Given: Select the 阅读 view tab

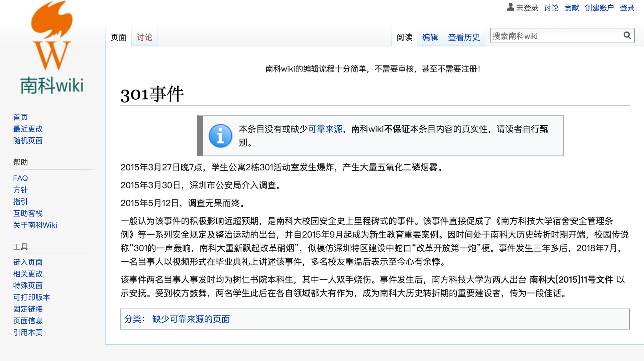Looking at the screenshot, I should tap(404, 37).
